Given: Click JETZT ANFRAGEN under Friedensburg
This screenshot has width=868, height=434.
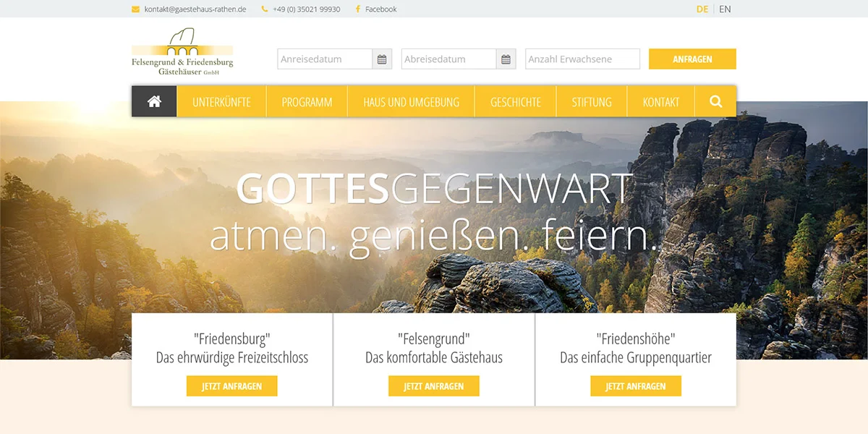Looking at the screenshot, I should click(x=231, y=386).
